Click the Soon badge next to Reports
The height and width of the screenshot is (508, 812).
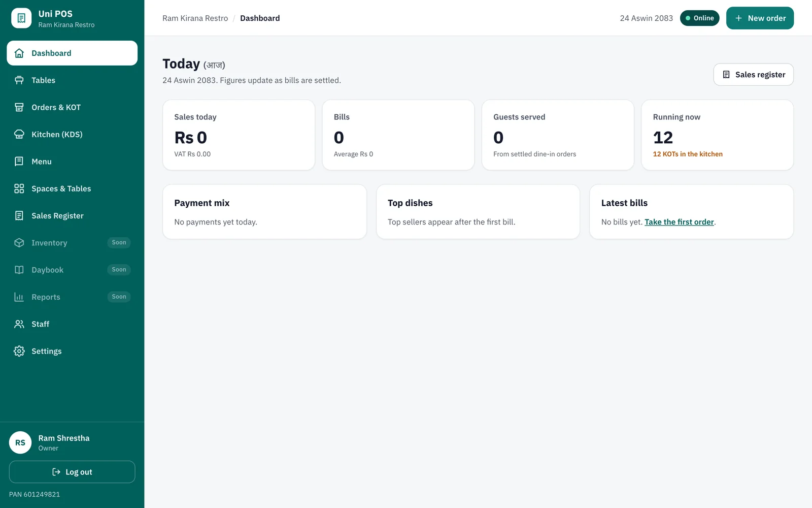point(119,297)
